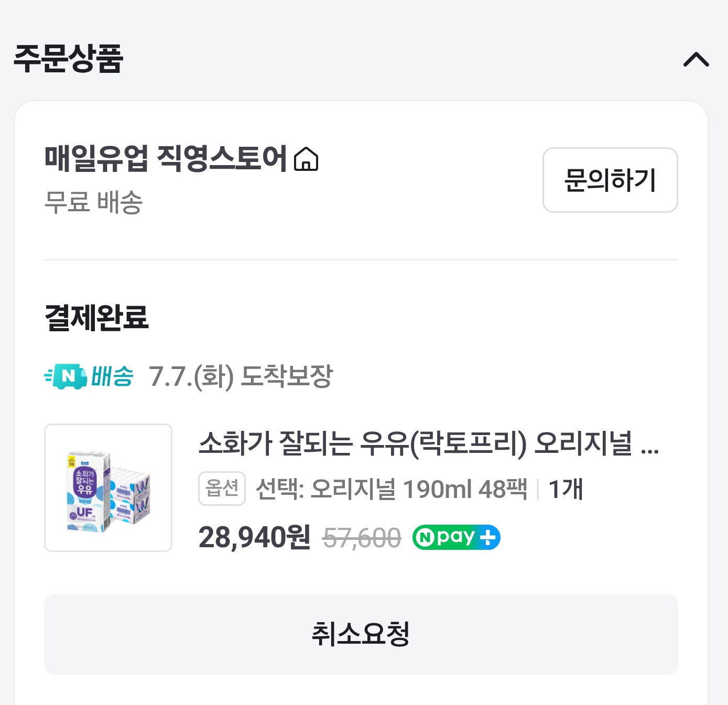Click the 1개 quantity text
Screen dimensions: 728x705
coord(566,489)
